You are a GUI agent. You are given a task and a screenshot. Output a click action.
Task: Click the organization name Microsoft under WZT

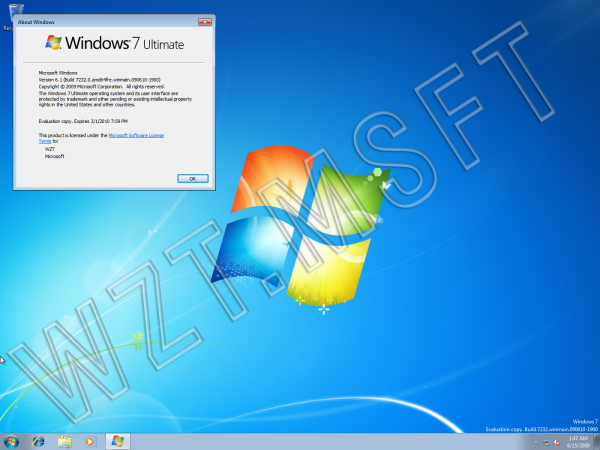54,156
